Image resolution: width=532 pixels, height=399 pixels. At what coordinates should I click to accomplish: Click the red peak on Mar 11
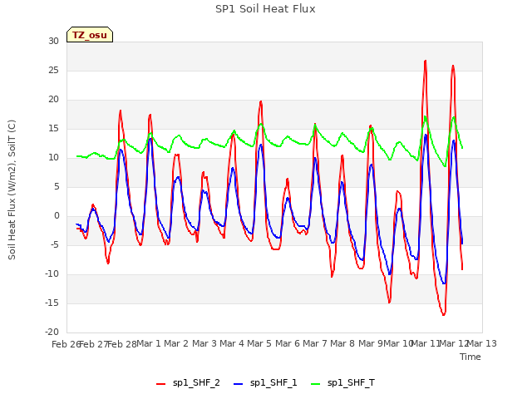425,61
